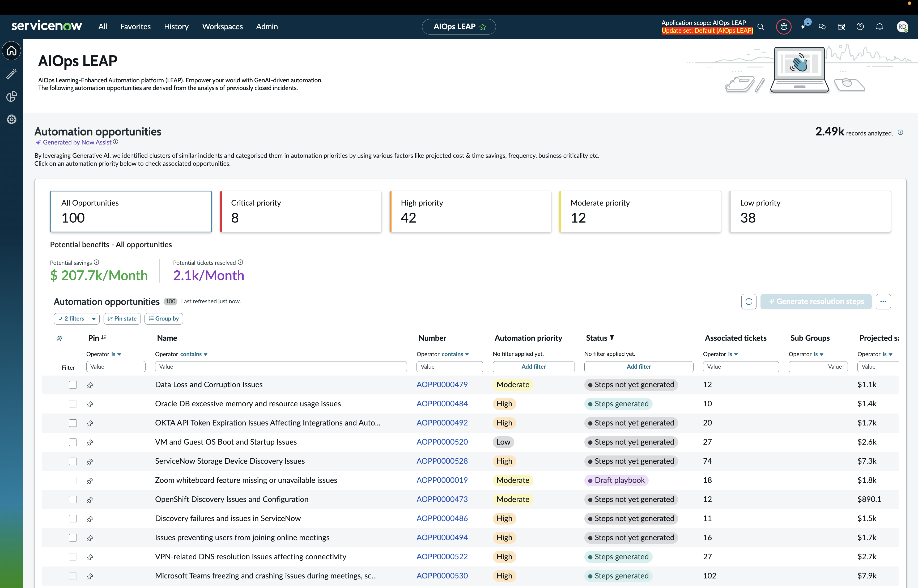The width and height of the screenshot is (918, 588).
Task: Open the chat bubbles icon in header
Action: coord(822,27)
